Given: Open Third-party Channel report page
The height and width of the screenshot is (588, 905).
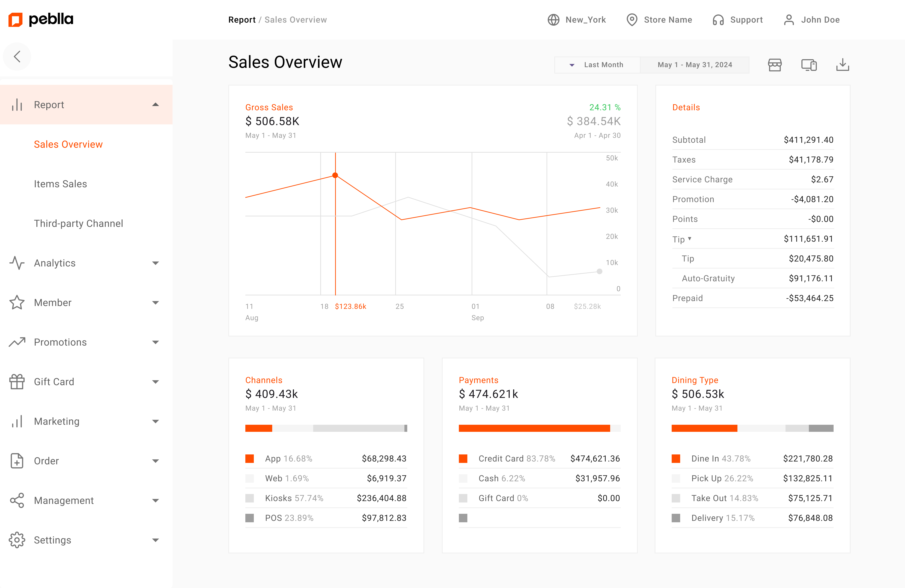Looking at the screenshot, I should click(x=78, y=224).
